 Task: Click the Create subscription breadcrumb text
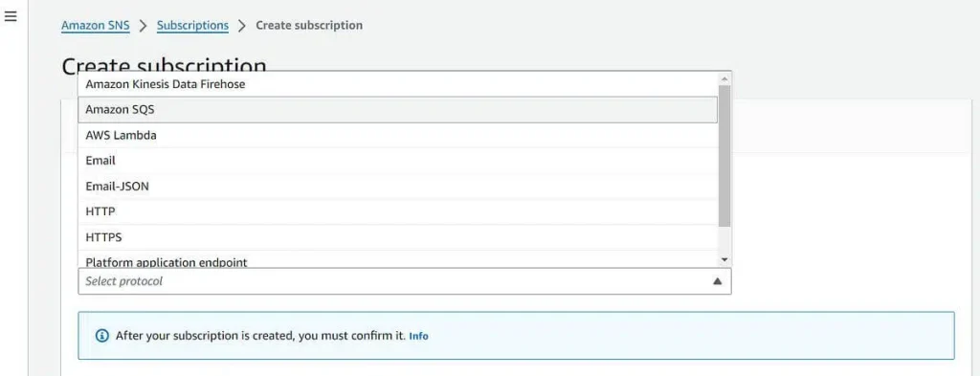coord(309,26)
